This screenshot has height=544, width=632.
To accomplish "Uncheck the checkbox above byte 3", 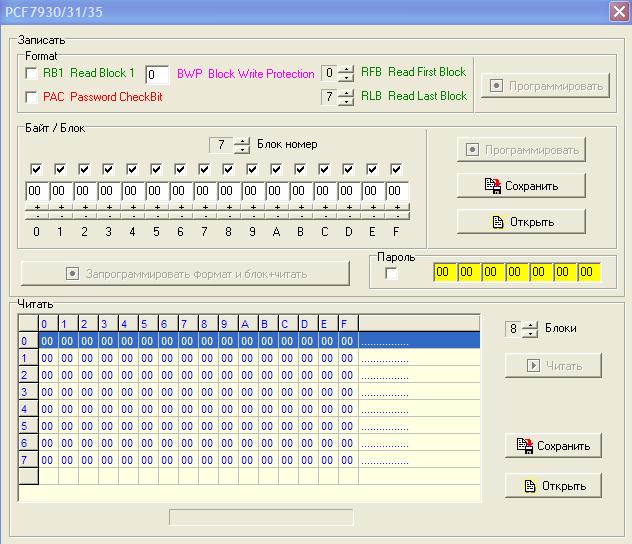I will coord(108,169).
